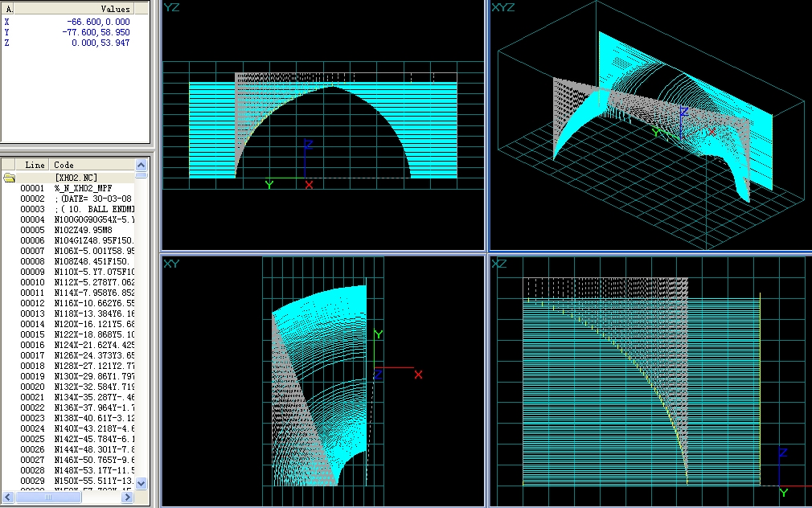Select line 00021 starting N134X-35.287Y

(68, 397)
